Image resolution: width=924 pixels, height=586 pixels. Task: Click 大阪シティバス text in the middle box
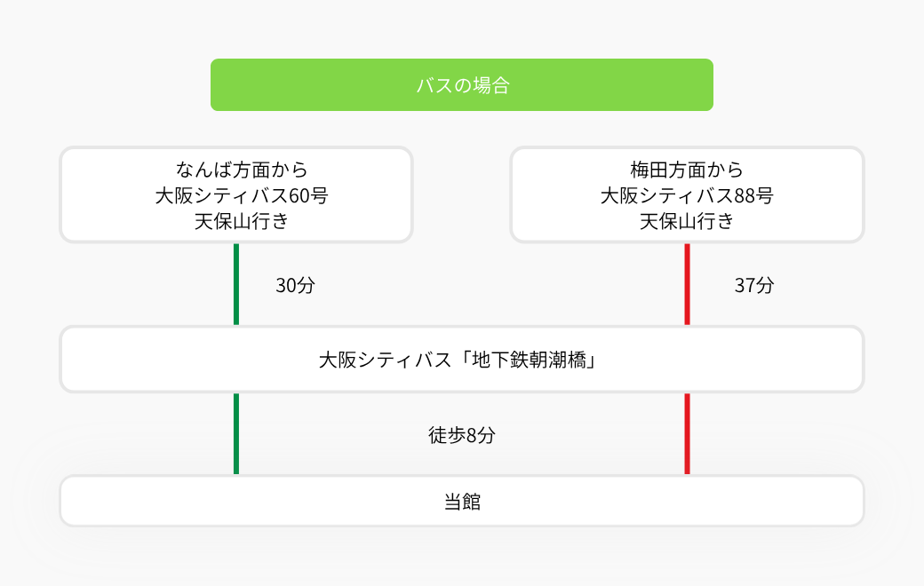coord(386,360)
